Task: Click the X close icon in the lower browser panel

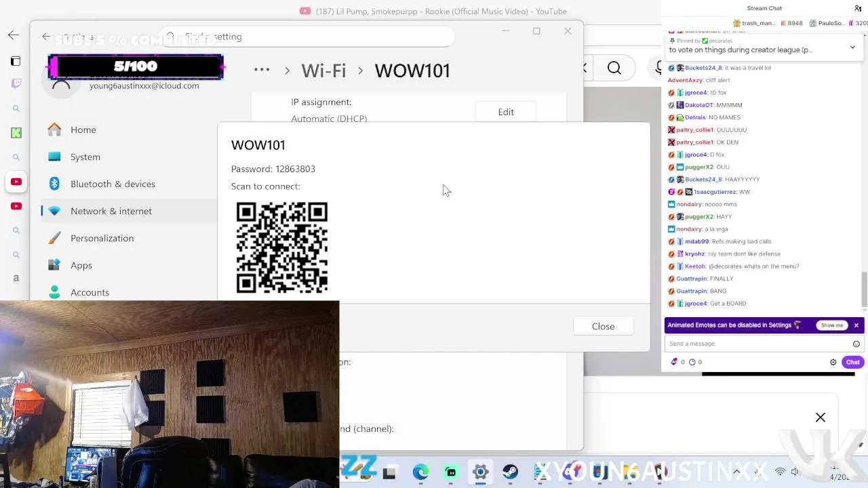Action: 821,418
